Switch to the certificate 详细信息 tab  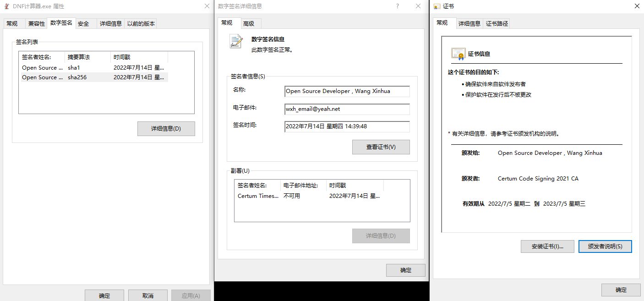[x=469, y=23]
